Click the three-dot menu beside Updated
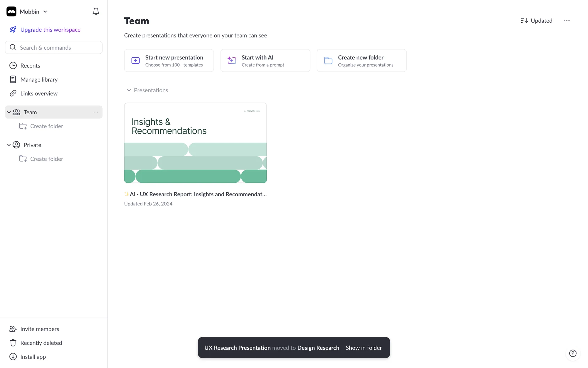The height and width of the screenshot is (368, 588). [x=567, y=21]
